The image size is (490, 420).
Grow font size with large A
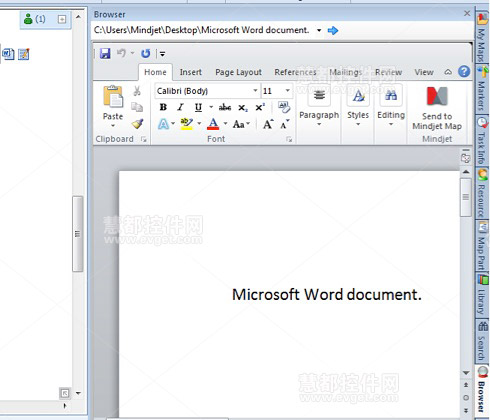(x=268, y=124)
